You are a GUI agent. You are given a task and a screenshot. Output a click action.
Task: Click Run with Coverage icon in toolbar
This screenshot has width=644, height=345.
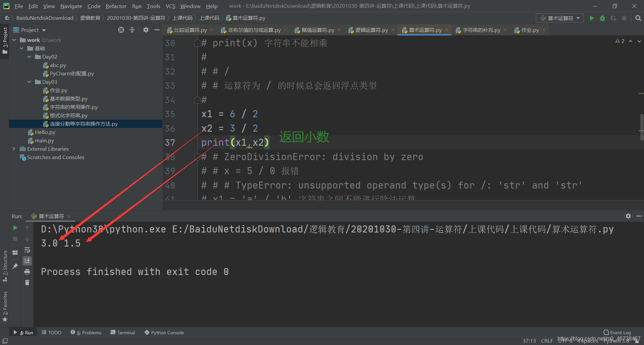click(x=613, y=18)
